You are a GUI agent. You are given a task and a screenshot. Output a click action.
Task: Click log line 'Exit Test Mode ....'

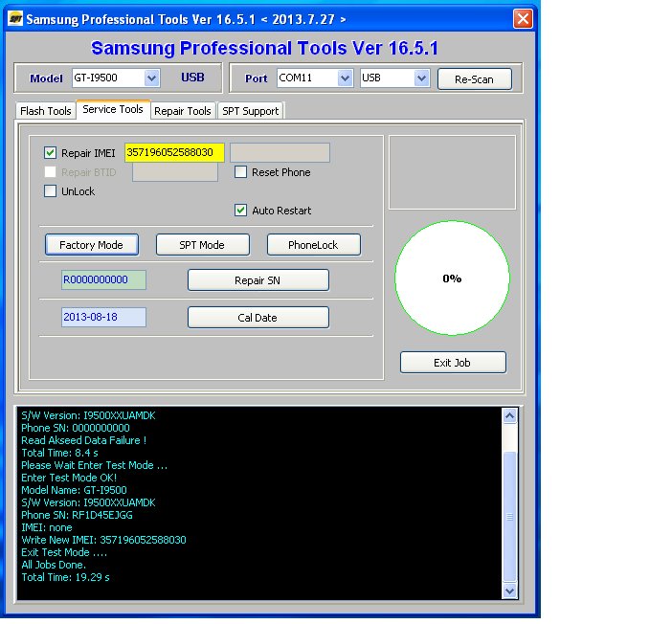(x=64, y=552)
